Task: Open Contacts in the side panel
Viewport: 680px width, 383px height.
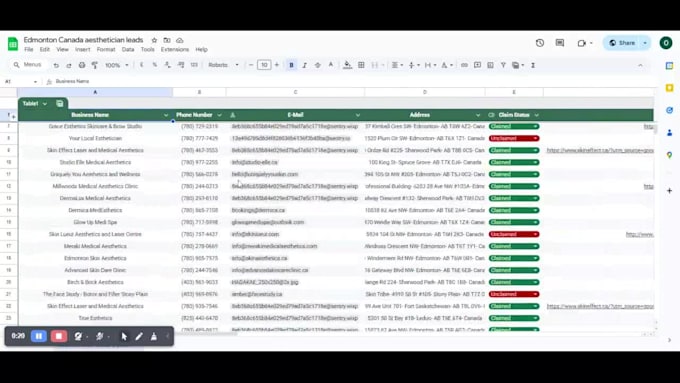Action: pos(670,133)
